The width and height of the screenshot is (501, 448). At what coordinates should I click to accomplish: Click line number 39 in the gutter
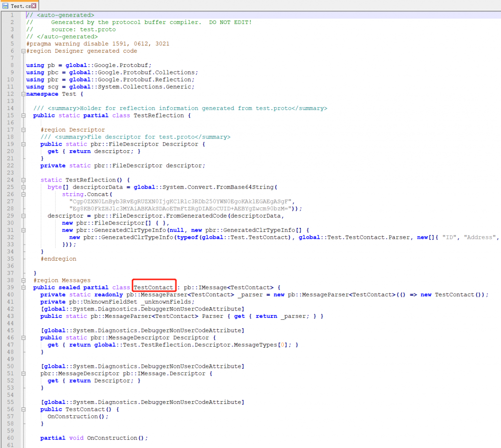(11, 288)
